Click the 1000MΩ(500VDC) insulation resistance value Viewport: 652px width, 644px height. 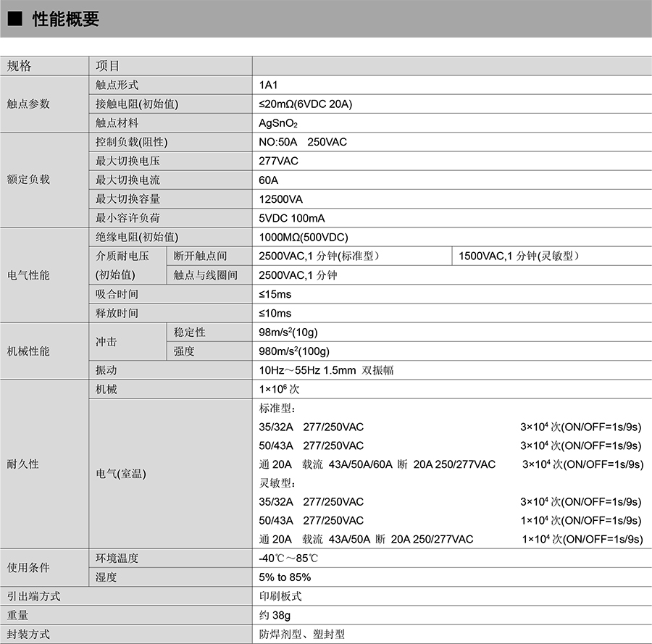[x=304, y=237]
